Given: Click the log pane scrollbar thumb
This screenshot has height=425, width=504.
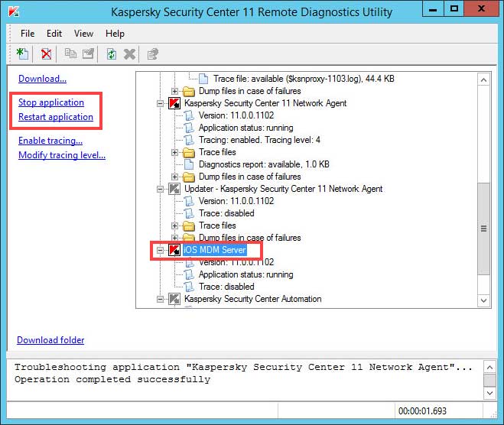Looking at the screenshot, I should tap(489, 380).
